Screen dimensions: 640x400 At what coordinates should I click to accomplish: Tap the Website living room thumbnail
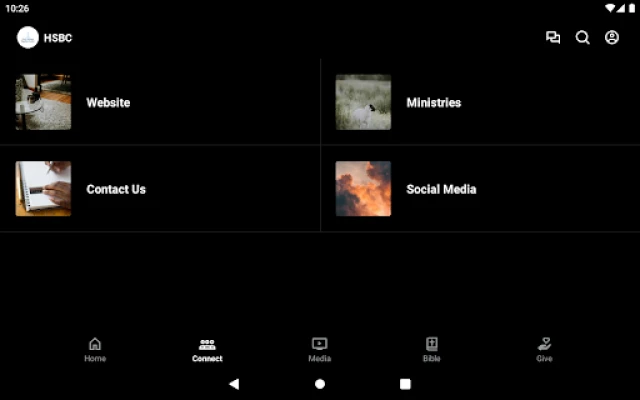(x=43, y=102)
